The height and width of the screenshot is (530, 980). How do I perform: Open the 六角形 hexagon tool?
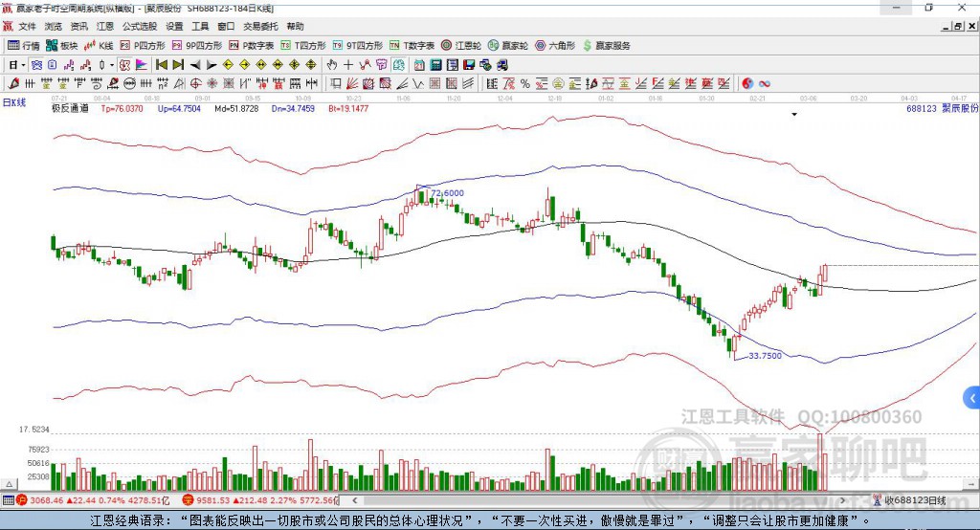[x=555, y=45]
